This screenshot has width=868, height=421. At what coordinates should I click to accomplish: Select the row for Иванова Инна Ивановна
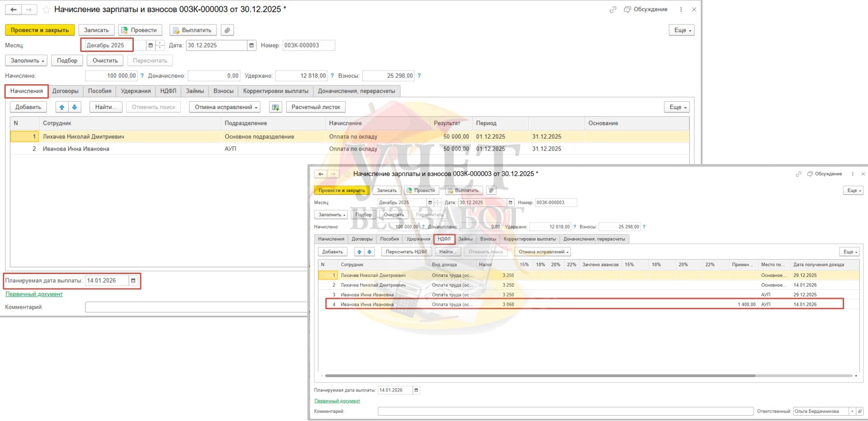[x=76, y=149]
